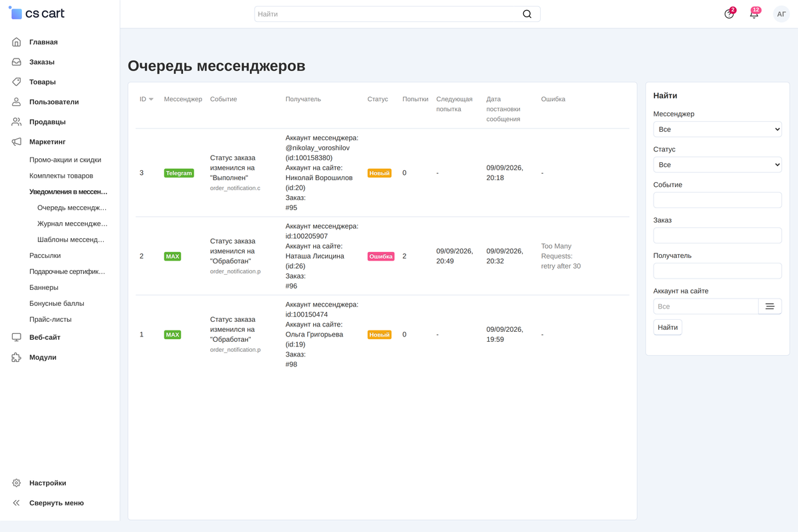This screenshot has height=532, width=798.
Task: Open the help icon with badge 2
Action: click(x=729, y=14)
